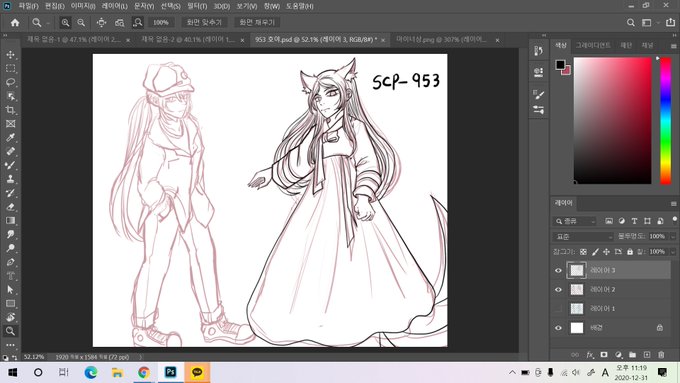Viewport: 680px width, 383px height.
Task: Select the Crop tool
Action: click(10, 110)
